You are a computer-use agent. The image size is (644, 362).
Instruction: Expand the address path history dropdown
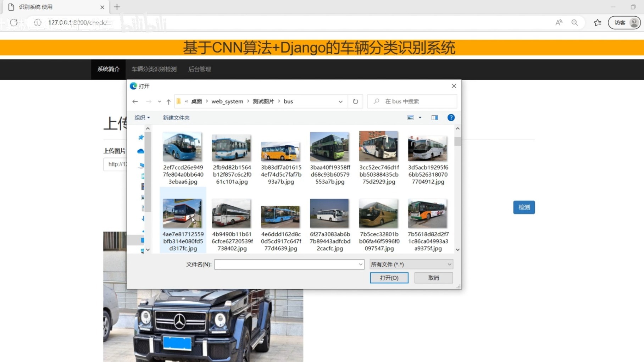[x=340, y=102]
